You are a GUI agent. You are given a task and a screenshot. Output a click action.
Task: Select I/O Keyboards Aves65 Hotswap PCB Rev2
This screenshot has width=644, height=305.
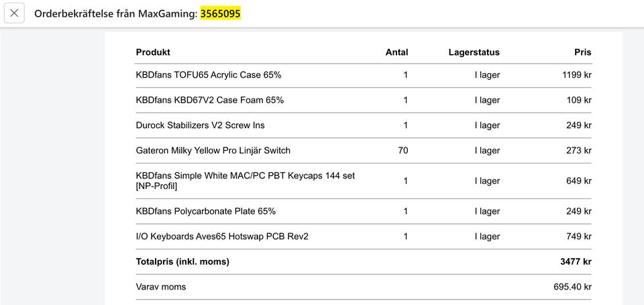[x=222, y=236]
